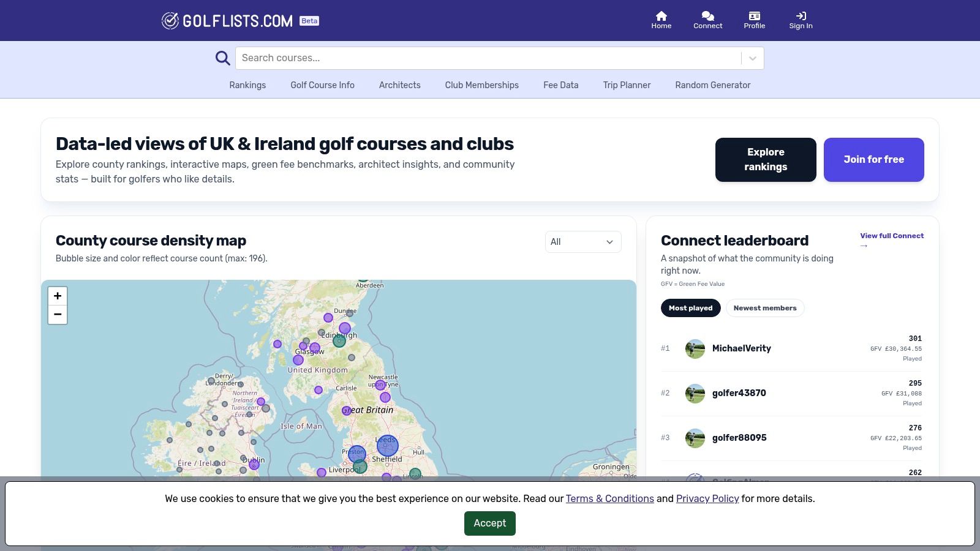Open golfer43870's avatar
Screen dimensions: 980x551
[695, 394]
